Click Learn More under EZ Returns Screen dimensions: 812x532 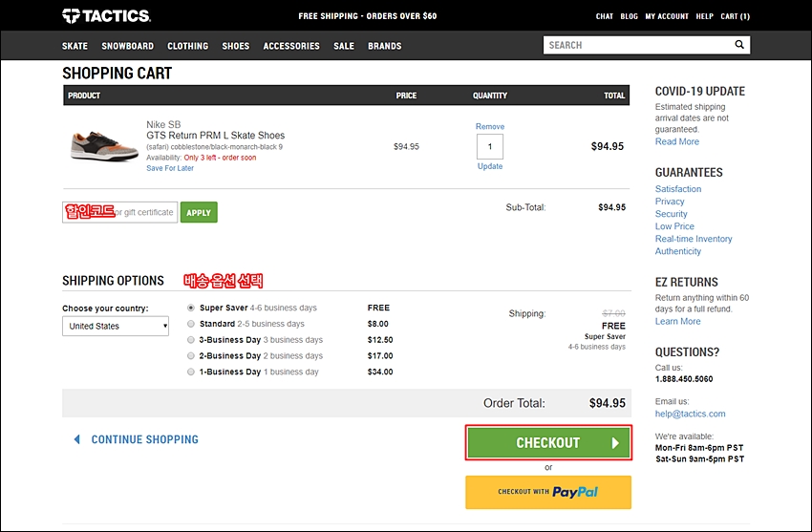pyautogui.click(x=678, y=321)
